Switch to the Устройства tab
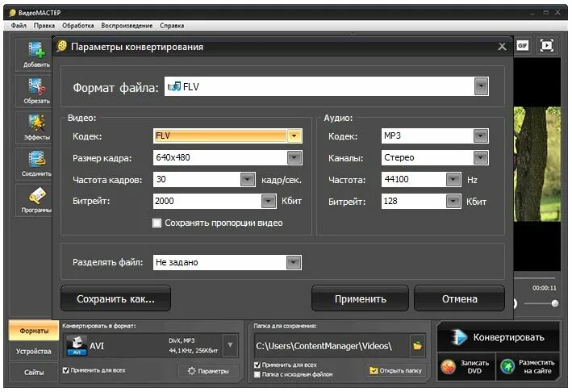This screenshot has height=392, width=572. [34, 352]
